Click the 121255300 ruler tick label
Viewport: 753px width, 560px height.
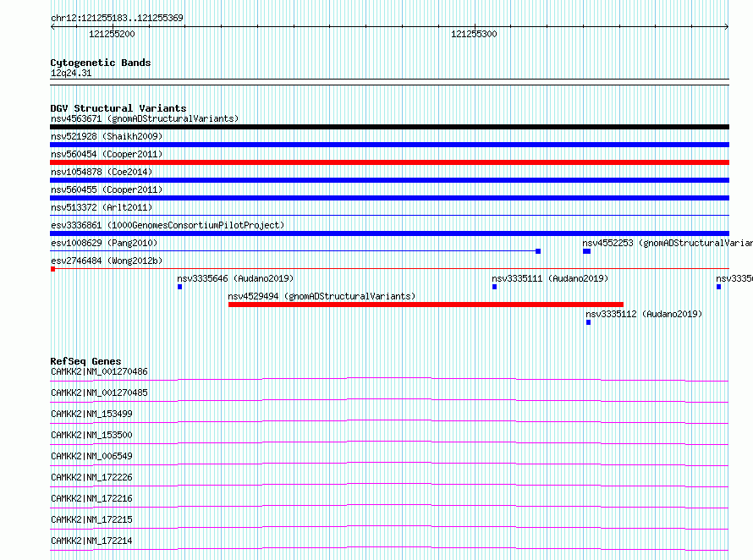click(474, 34)
